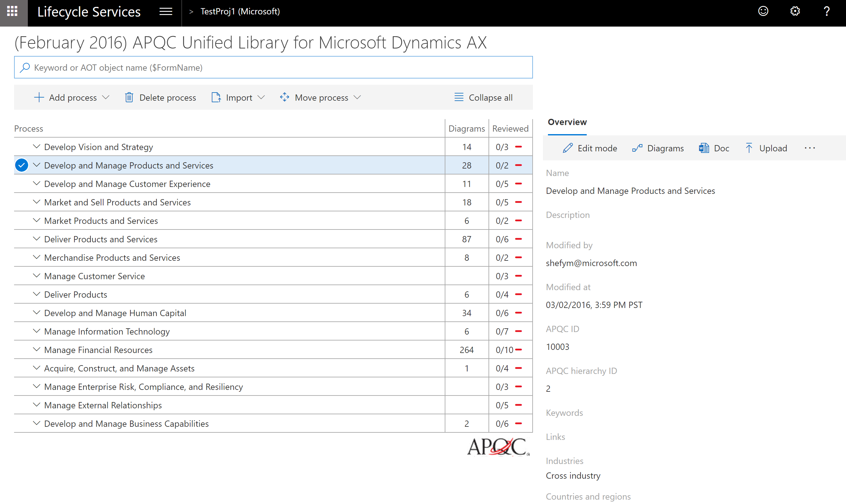Select Manage Financial Resources process item
Viewport: 846px width, 504px height.
(98, 349)
